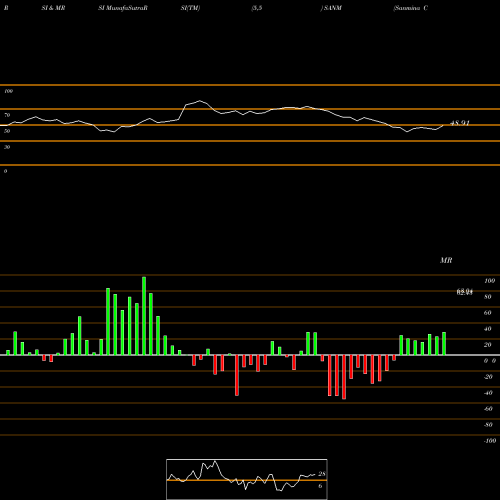Click the '0 0' zero label on MR axis
The height and width of the screenshot is (500, 500).
point(490,361)
